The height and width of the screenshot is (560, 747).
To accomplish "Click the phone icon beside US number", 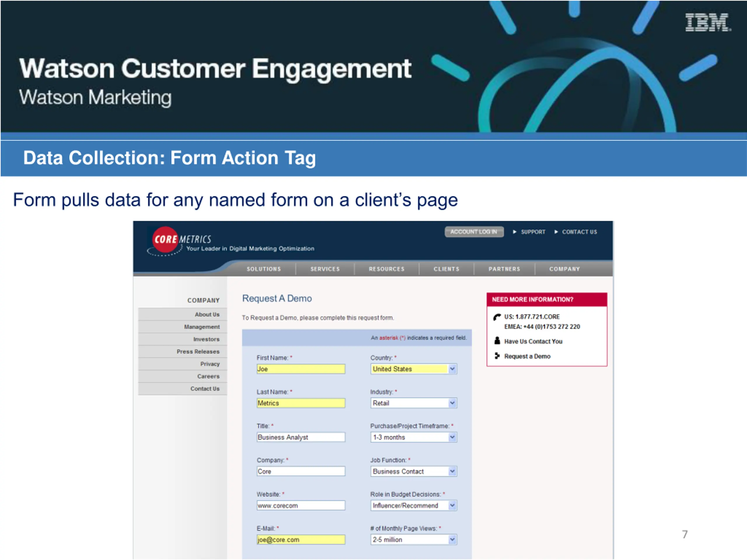I will point(497,317).
